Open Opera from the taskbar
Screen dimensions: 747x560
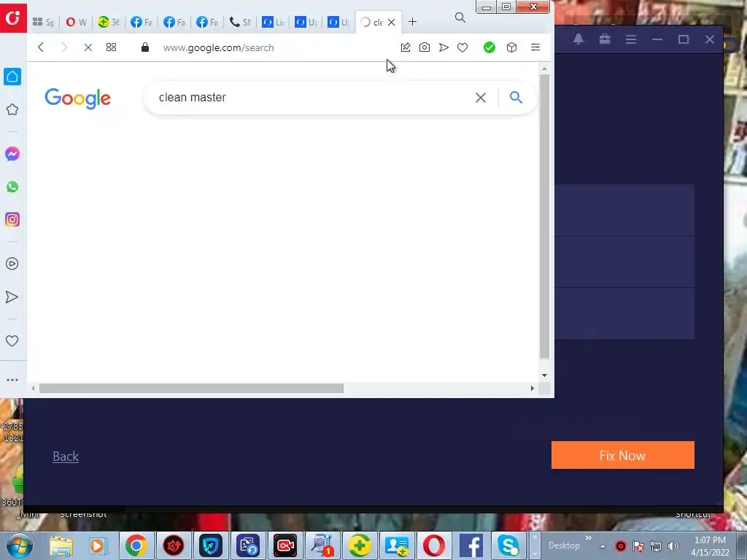(x=433, y=545)
